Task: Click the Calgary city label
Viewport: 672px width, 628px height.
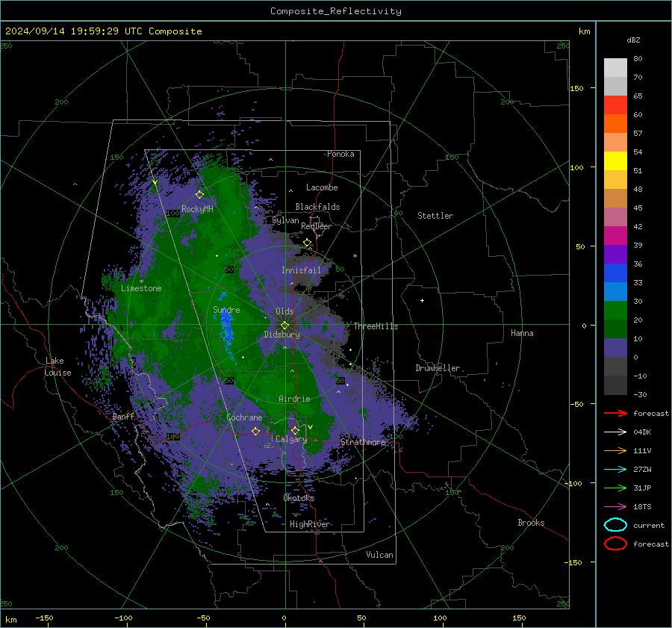Action: 291,439
